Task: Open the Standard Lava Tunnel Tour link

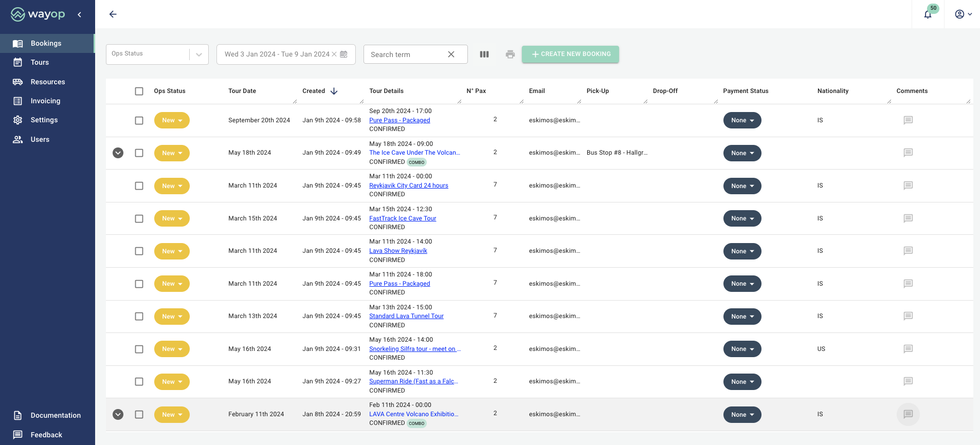Action: (406, 317)
